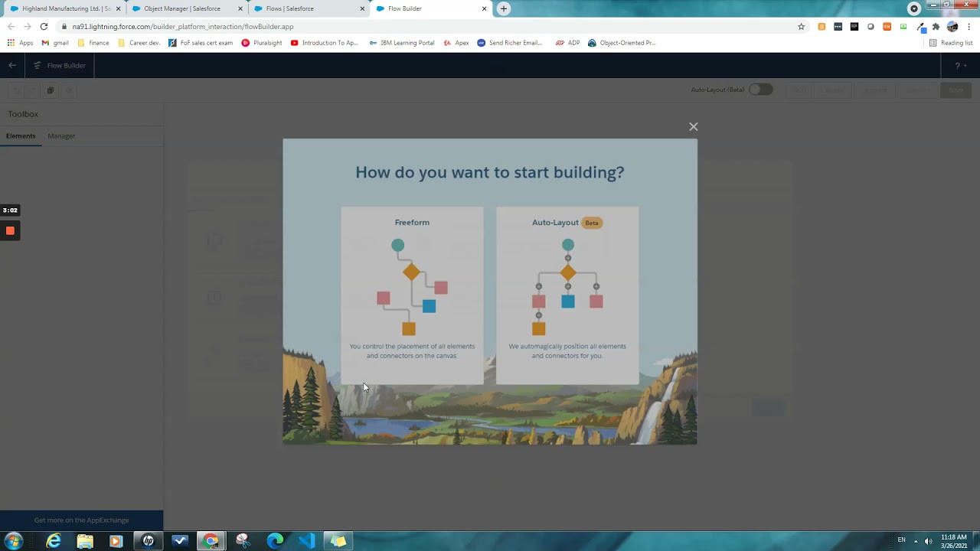Viewport: 980px width, 551px height.
Task: Go back using Flow Builder arrow
Action: click(12, 66)
